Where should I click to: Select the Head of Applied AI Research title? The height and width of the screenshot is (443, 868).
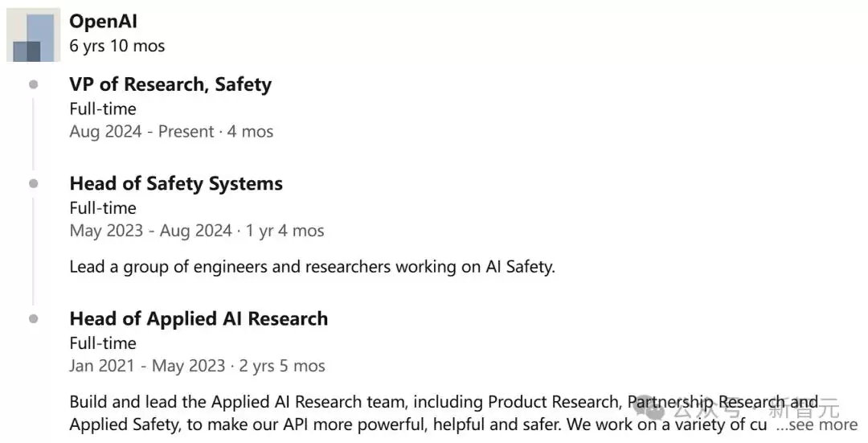[x=199, y=318]
